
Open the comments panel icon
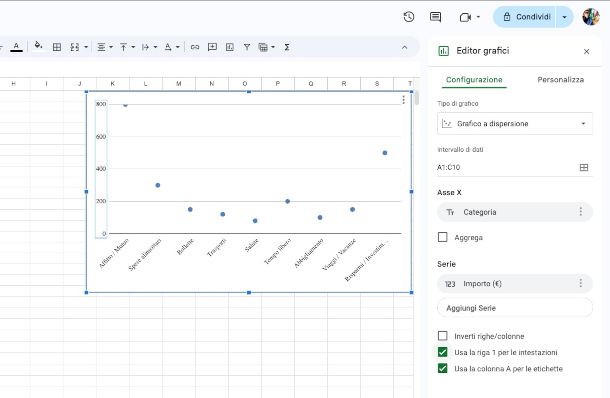435,17
